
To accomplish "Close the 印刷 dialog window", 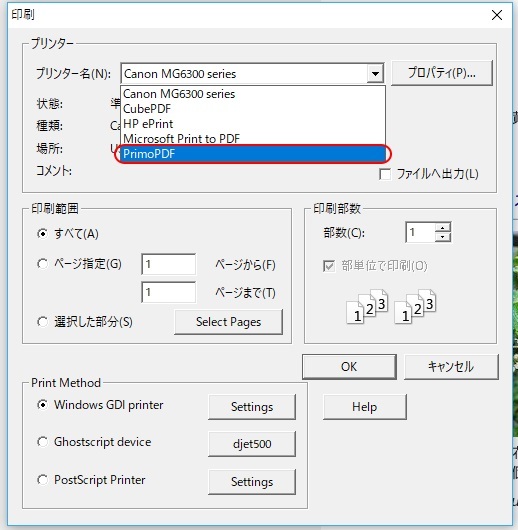I will (497, 15).
